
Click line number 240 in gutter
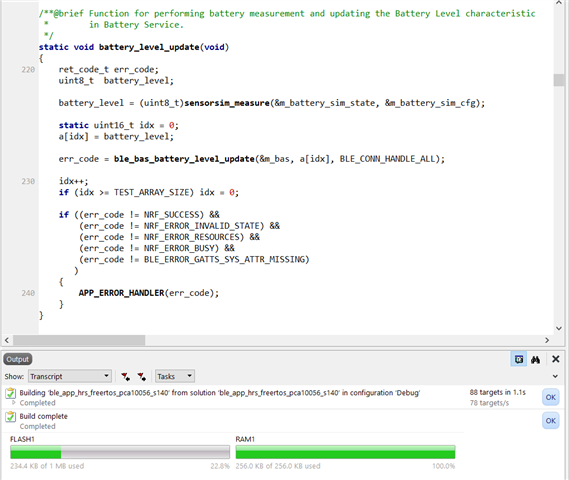click(28, 293)
